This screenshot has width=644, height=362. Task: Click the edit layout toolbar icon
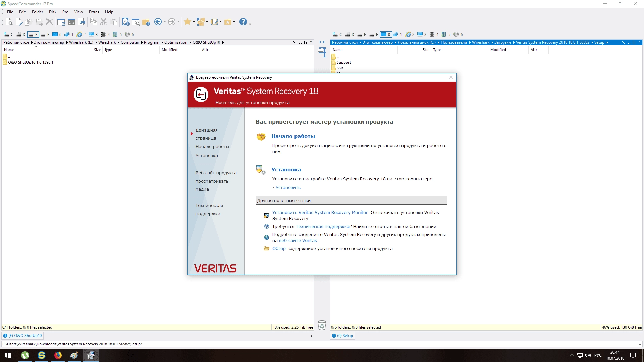click(x=214, y=22)
